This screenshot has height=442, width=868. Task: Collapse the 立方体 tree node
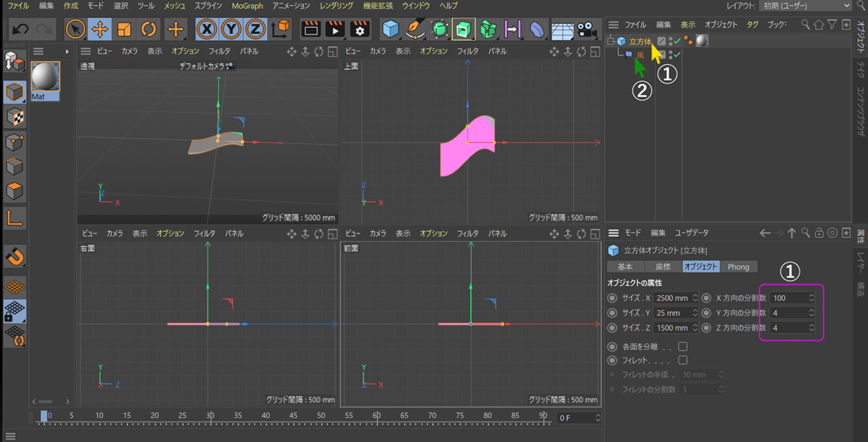tap(611, 41)
